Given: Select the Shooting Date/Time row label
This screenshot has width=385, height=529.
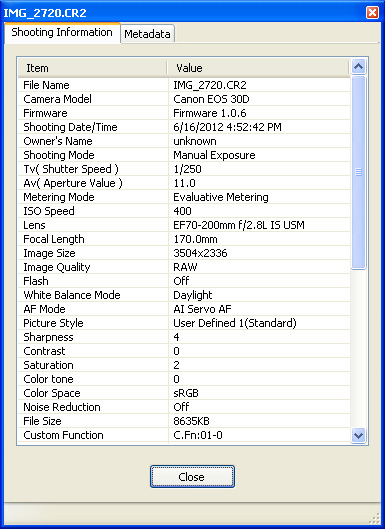Looking at the screenshot, I should point(70,127).
